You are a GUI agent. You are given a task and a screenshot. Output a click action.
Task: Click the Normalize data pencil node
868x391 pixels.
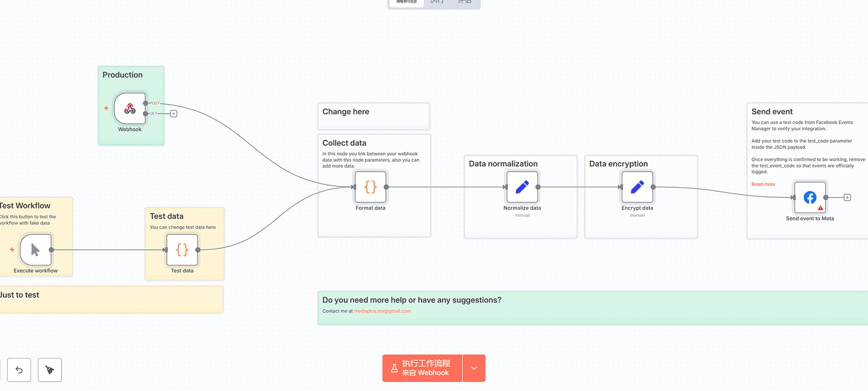click(522, 187)
